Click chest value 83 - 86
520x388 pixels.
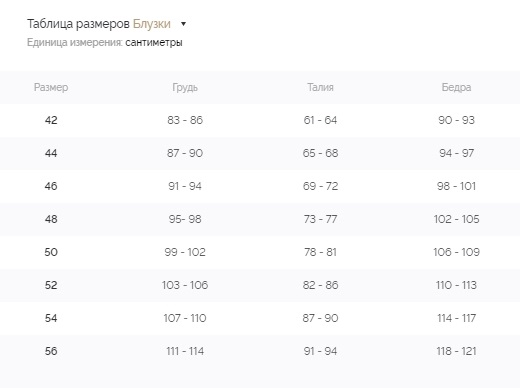pyautogui.click(x=185, y=120)
